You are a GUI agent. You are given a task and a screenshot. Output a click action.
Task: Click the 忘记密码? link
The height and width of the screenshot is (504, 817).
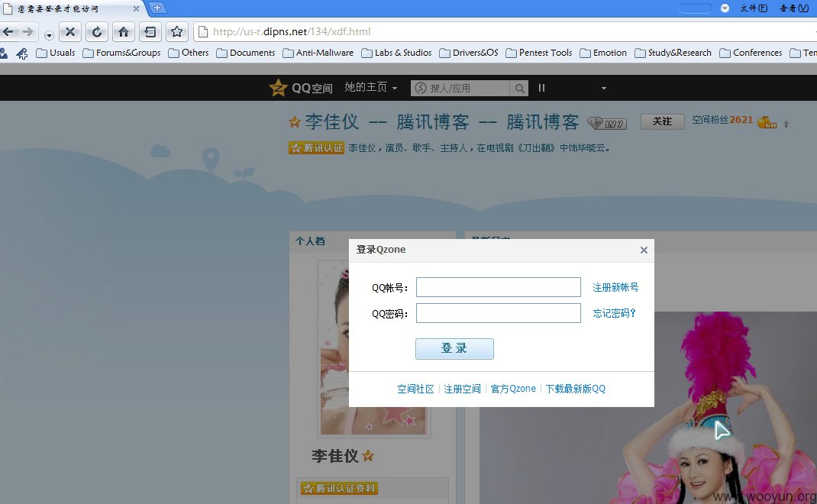(615, 313)
